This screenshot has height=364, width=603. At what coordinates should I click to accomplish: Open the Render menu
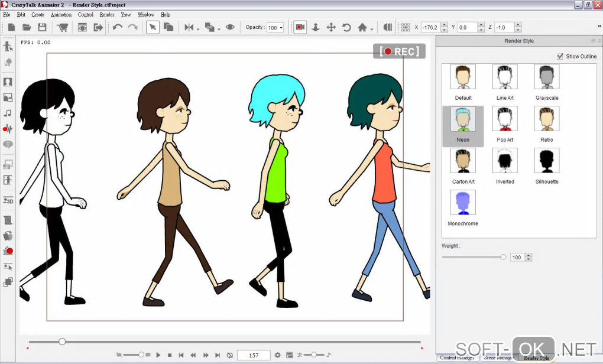(107, 14)
